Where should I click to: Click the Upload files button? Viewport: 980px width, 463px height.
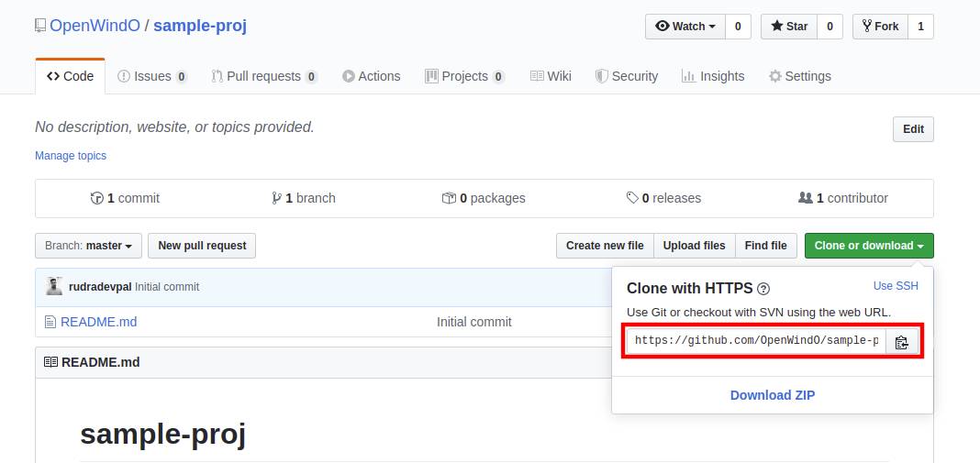click(x=695, y=246)
